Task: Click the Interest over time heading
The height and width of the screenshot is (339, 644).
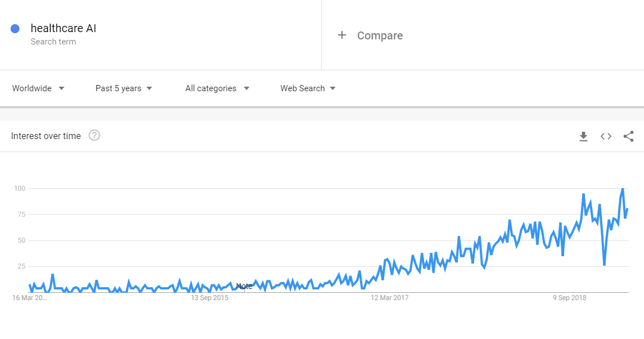Action: [x=46, y=136]
